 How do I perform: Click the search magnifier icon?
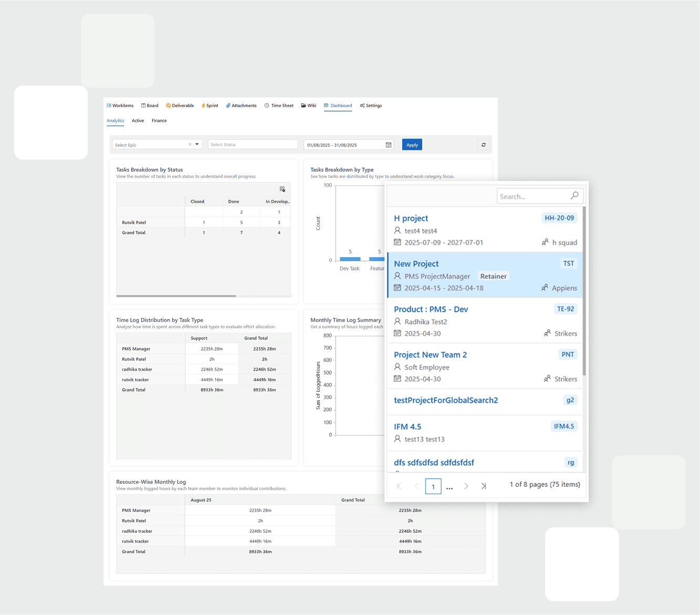[575, 196]
